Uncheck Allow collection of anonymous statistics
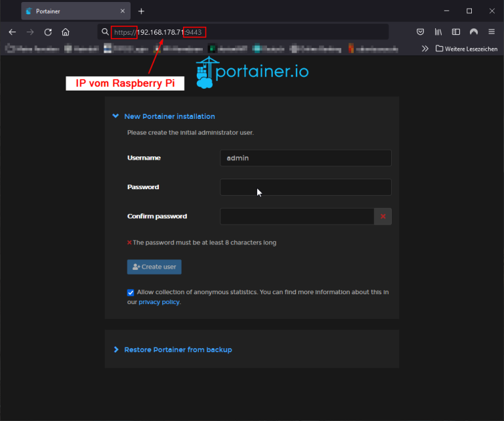Image resolution: width=504 pixels, height=421 pixels. 131,292
